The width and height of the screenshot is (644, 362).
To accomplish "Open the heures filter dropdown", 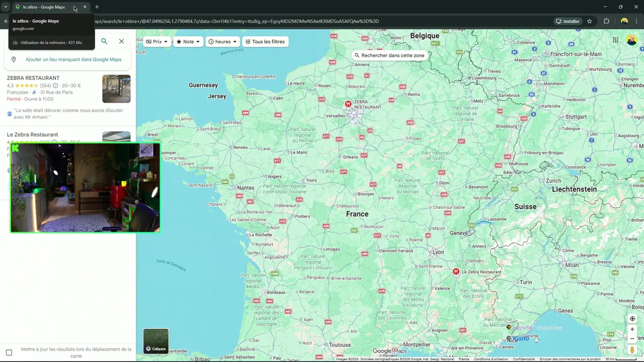I will coord(222,42).
